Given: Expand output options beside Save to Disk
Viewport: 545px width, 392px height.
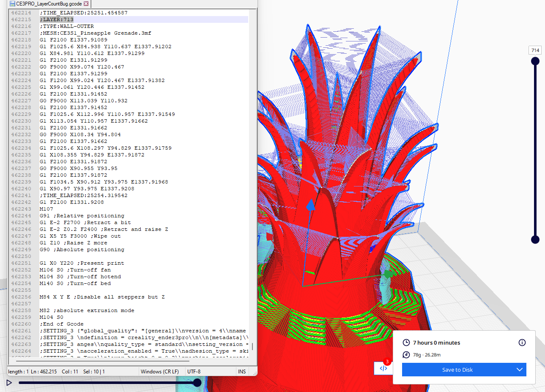Looking at the screenshot, I should pyautogui.click(x=520, y=369).
